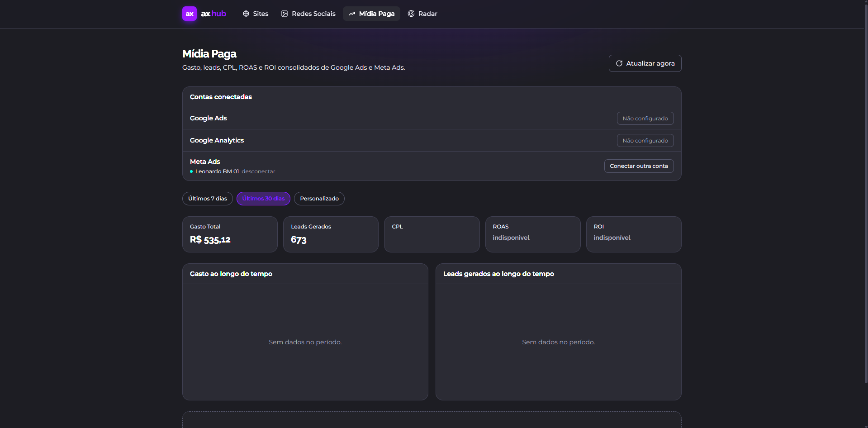Viewport: 868px width, 428px height.
Task: Click the Google Analytics account row label
Action: (217, 140)
